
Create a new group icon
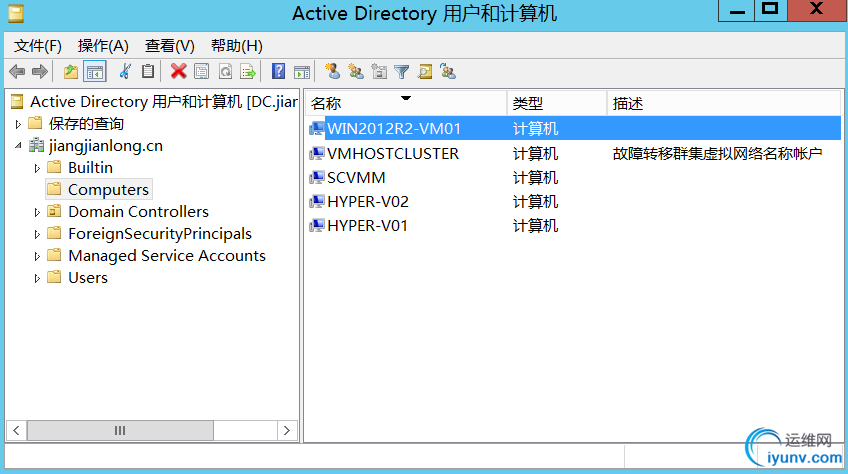click(x=356, y=71)
